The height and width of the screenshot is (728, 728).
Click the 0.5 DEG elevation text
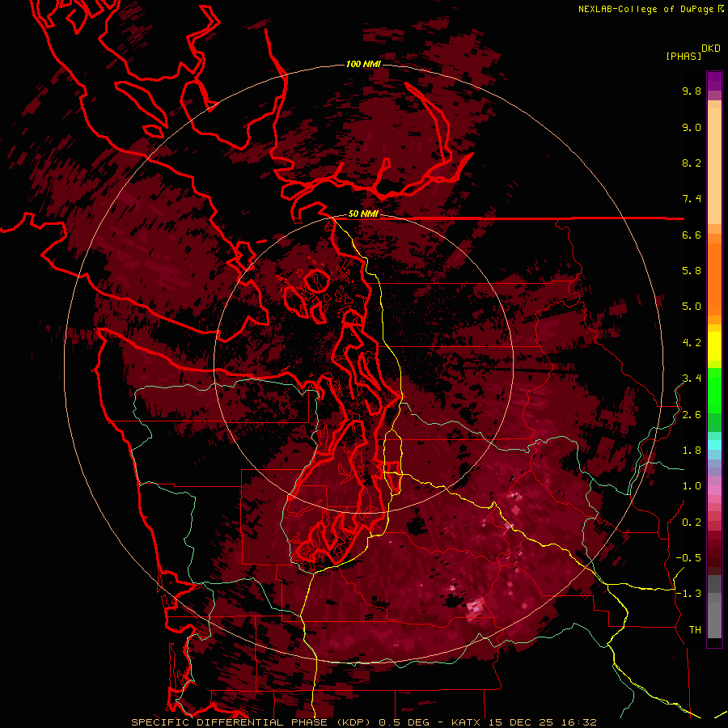click(404, 722)
